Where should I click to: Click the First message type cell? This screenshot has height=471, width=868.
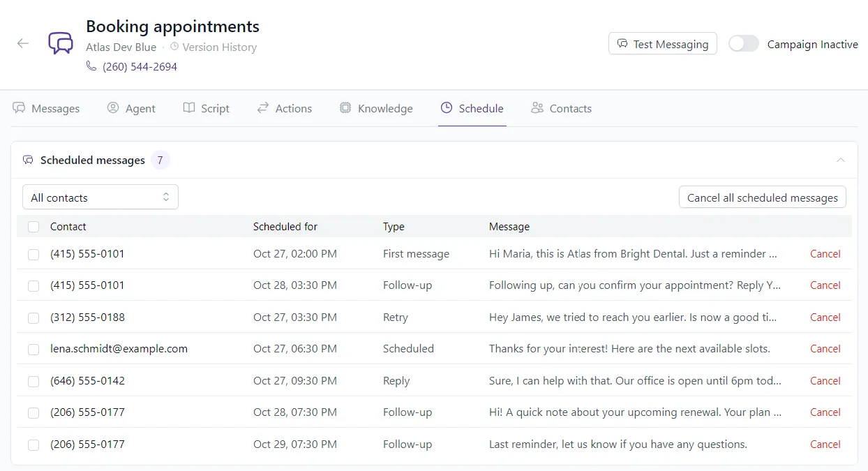click(x=416, y=254)
